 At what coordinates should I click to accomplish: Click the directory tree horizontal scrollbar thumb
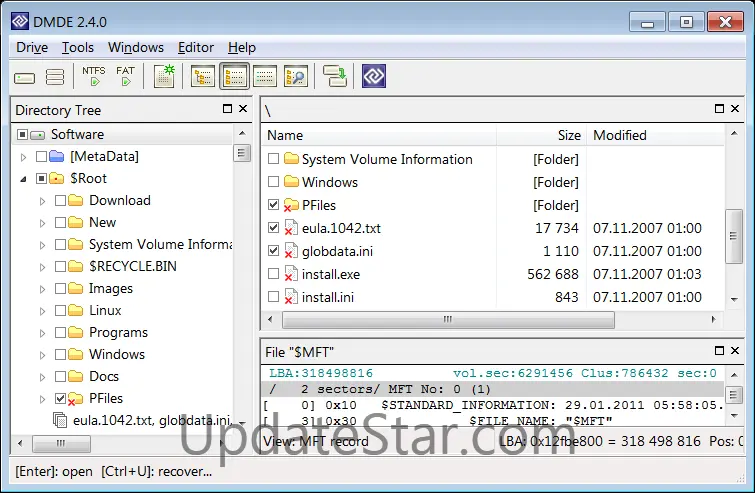click(61, 443)
